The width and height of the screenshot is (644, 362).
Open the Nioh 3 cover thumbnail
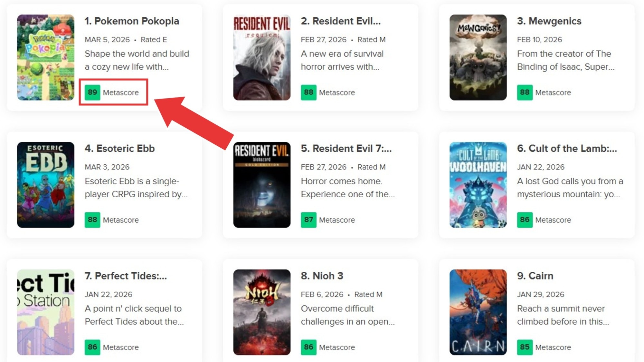[x=262, y=312]
